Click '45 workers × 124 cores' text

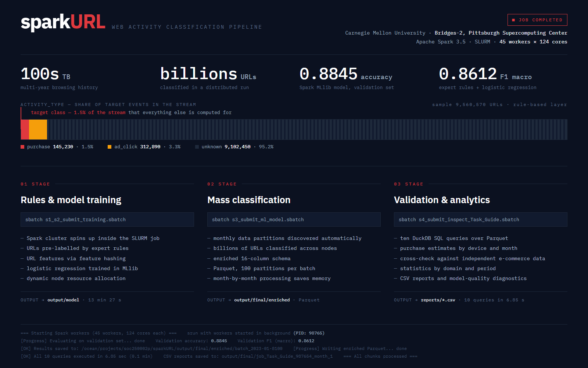tap(533, 42)
